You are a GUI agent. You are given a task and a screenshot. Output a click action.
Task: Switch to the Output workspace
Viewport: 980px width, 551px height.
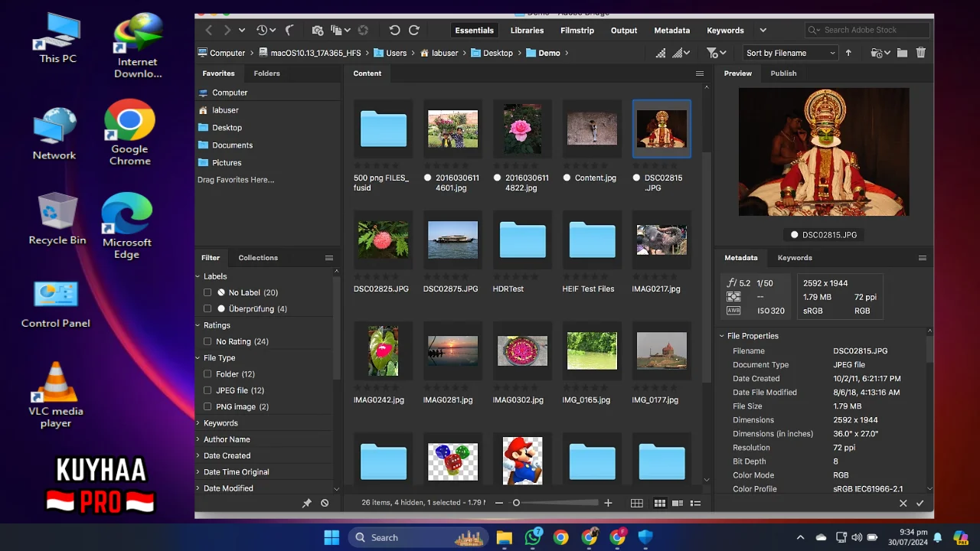(x=624, y=31)
